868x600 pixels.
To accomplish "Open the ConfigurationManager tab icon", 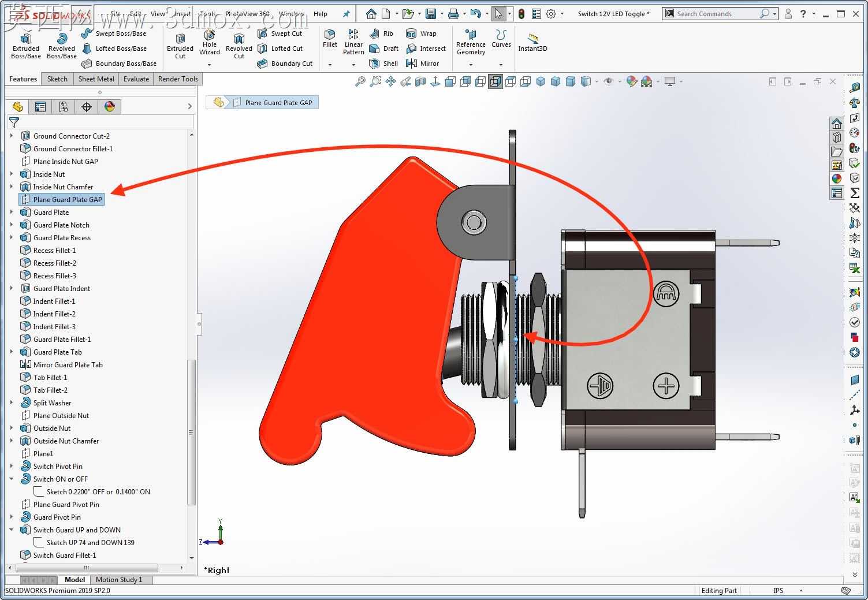I will pos(64,107).
